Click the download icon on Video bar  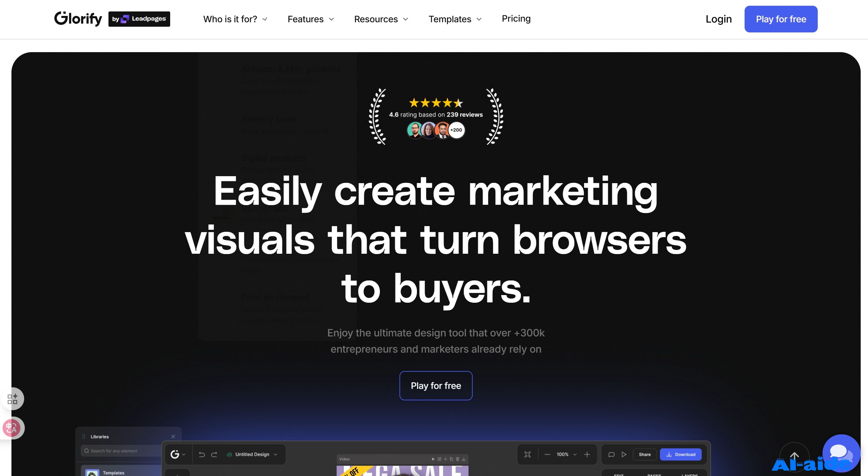coord(464,459)
